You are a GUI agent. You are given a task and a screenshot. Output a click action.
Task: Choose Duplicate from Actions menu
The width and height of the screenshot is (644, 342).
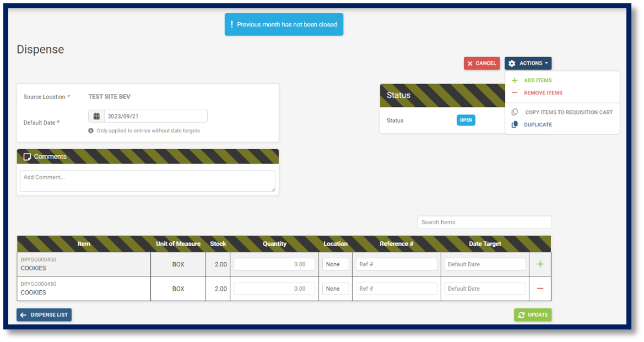click(538, 124)
